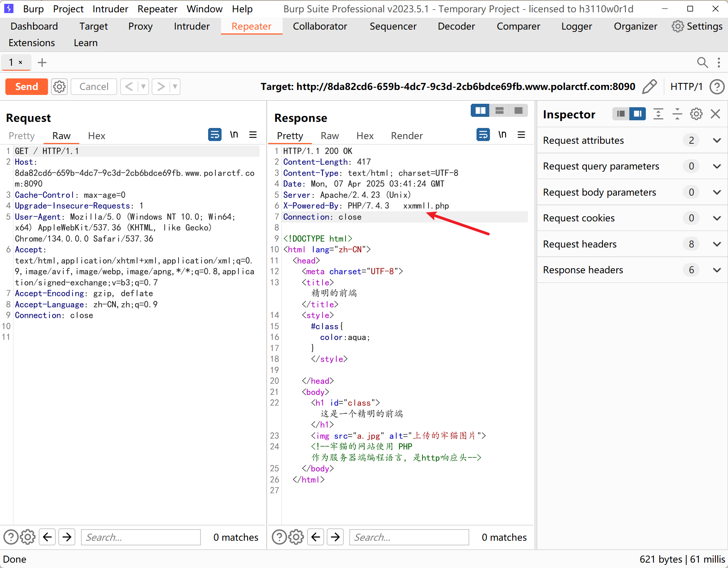This screenshot has width=728, height=568.
Task: Switch to side-by-side request/response layout
Action: 480,111
